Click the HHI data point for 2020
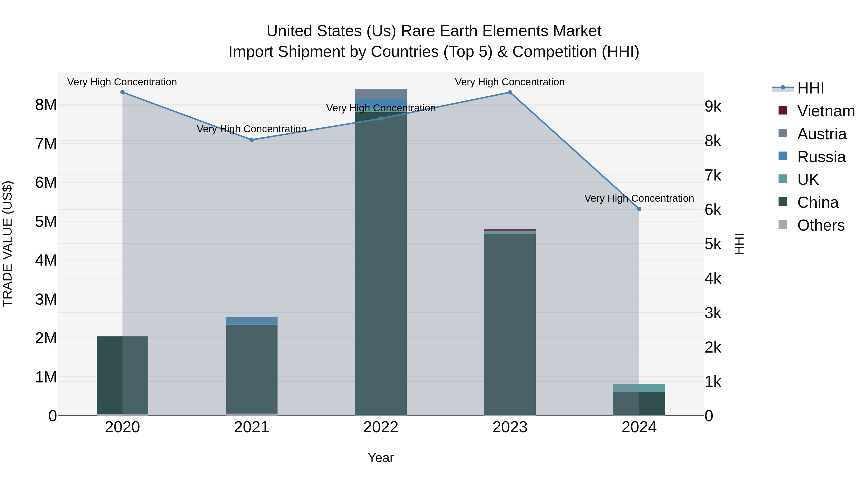The image size is (868, 488). tap(122, 92)
